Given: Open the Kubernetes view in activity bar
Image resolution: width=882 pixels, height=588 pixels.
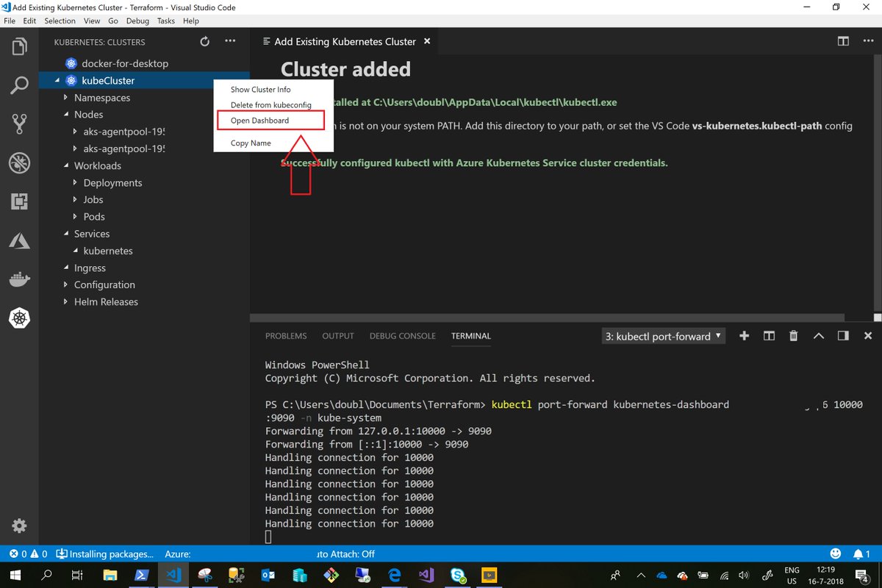Looking at the screenshot, I should click(x=19, y=318).
